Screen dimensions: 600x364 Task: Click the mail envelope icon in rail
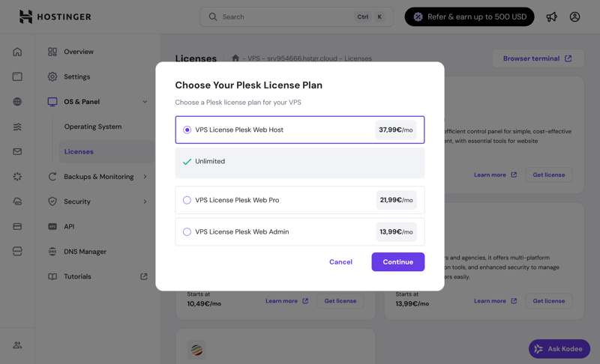(x=17, y=151)
